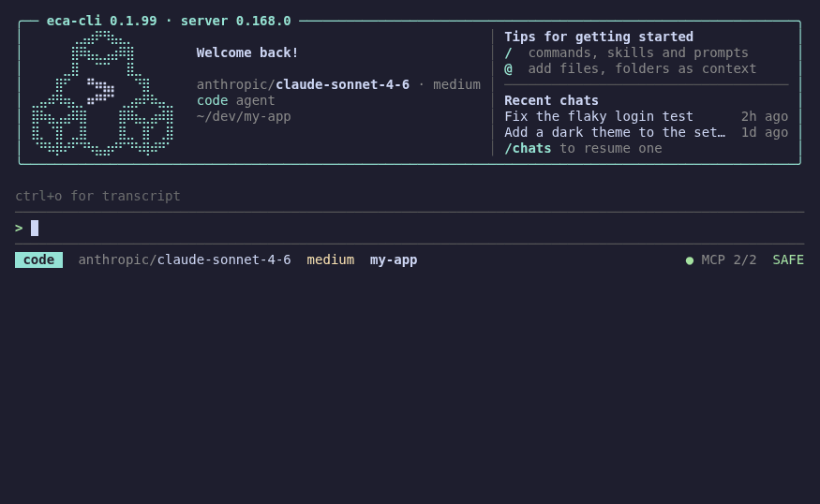Viewport: 820px width, 504px height.
Task: Click the 'SAFE' indicator in status bar
Action: coord(788,259)
